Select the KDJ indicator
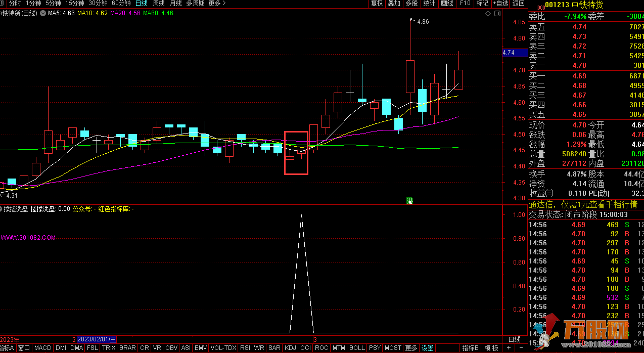Screen dimensions: 644x353 tap(290, 348)
